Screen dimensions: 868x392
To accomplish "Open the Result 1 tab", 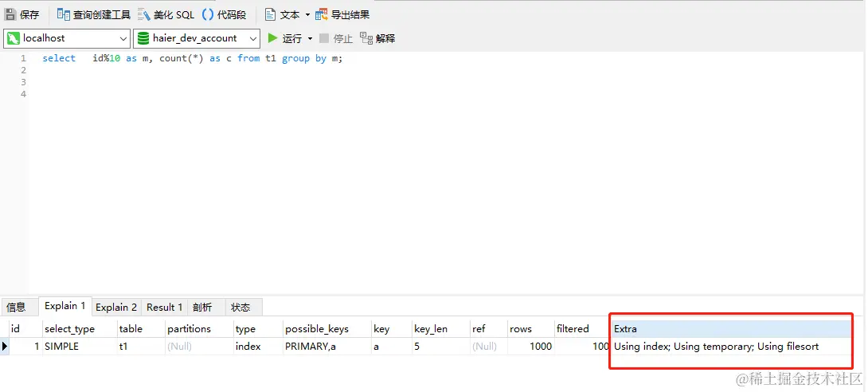I will (164, 307).
